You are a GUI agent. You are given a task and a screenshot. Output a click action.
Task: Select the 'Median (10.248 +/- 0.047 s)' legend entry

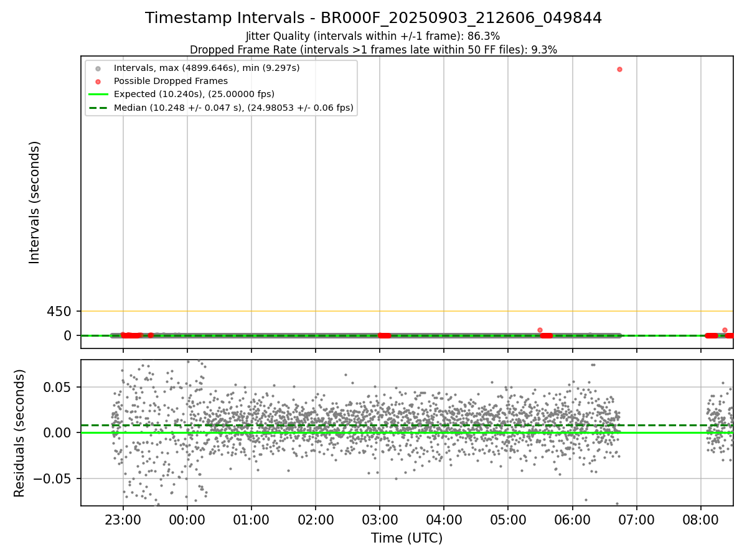click(x=221, y=108)
